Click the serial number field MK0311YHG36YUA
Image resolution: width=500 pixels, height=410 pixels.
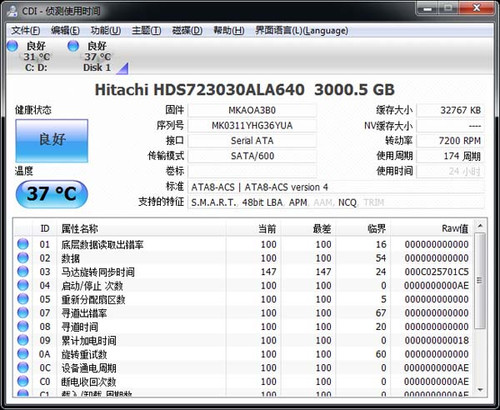tap(252, 126)
